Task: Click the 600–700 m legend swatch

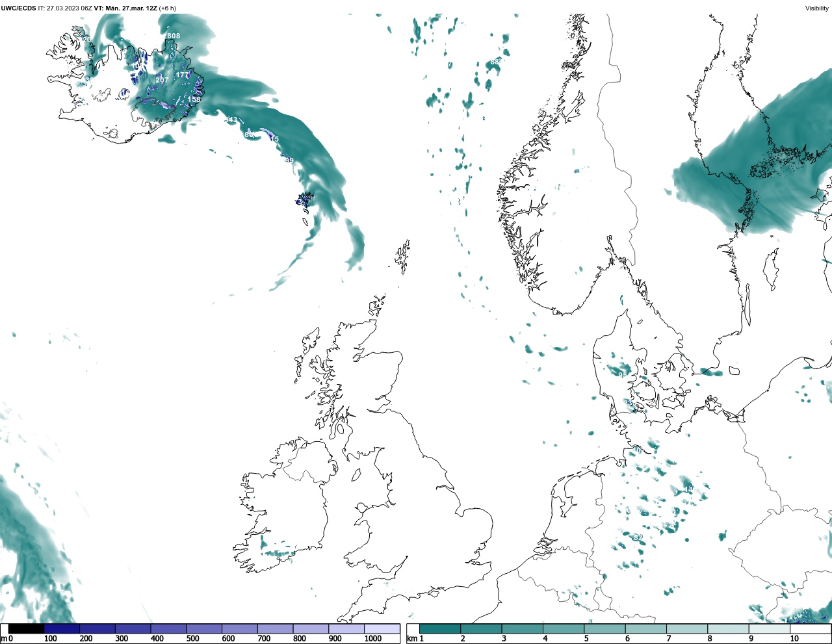Action: coord(240,628)
